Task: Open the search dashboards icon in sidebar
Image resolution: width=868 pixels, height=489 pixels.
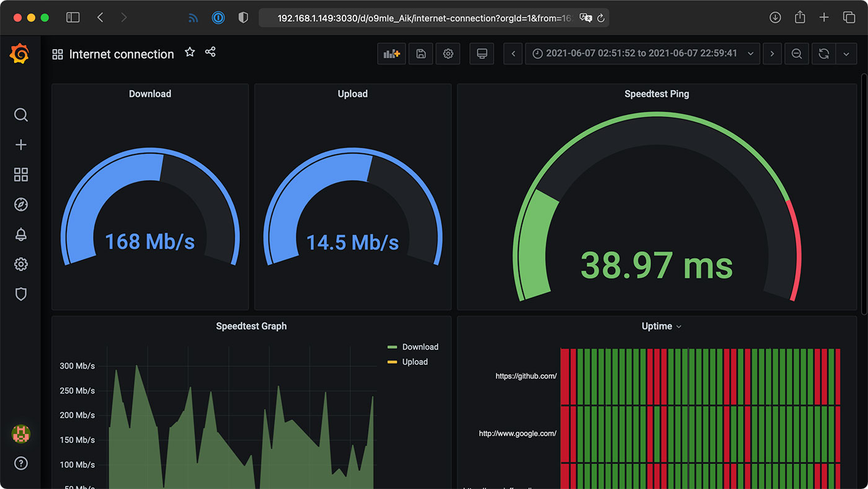Action: (x=21, y=115)
